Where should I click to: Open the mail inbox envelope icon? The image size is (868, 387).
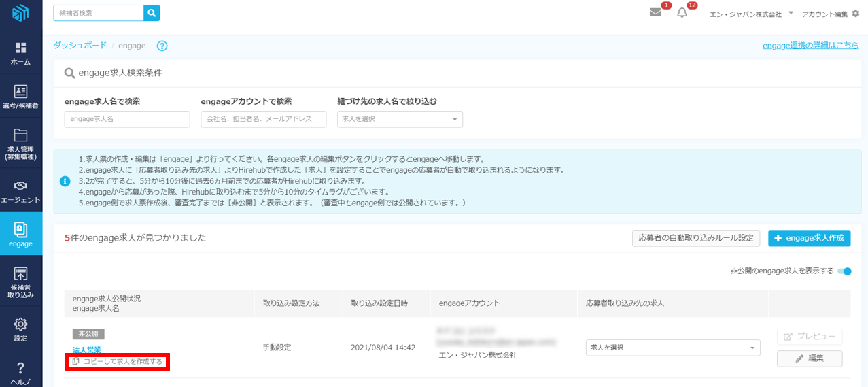point(655,13)
